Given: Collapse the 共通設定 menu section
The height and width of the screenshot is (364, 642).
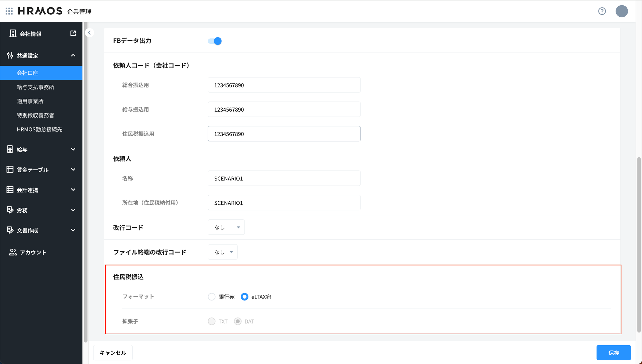Looking at the screenshot, I should coord(73,55).
